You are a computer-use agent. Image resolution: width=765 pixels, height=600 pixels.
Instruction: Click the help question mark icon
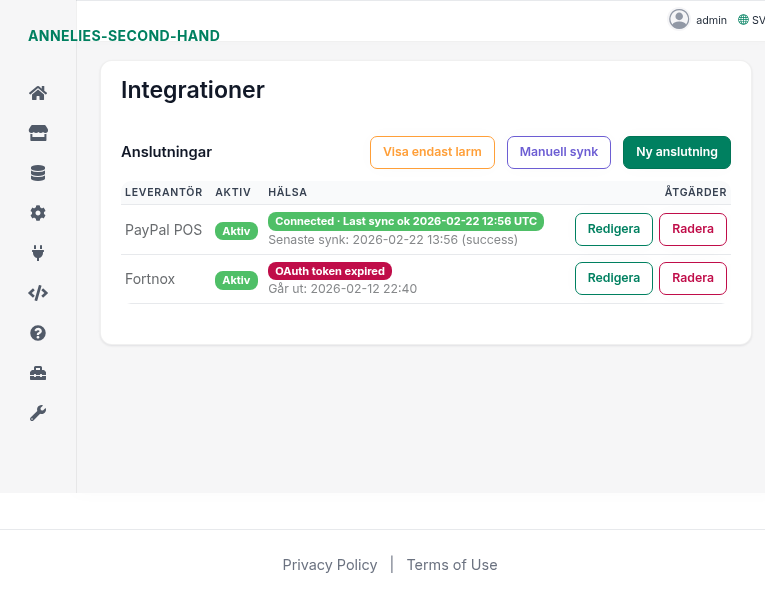tap(38, 333)
